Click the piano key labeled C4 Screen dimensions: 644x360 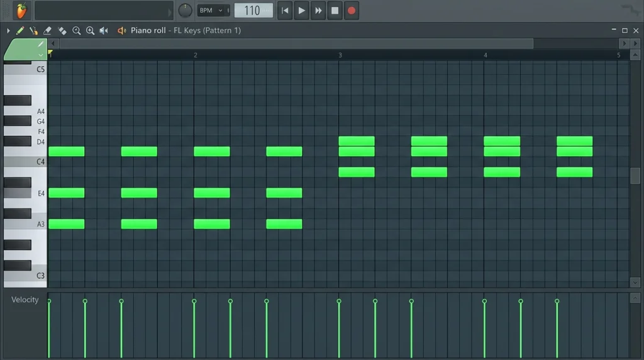tap(25, 162)
